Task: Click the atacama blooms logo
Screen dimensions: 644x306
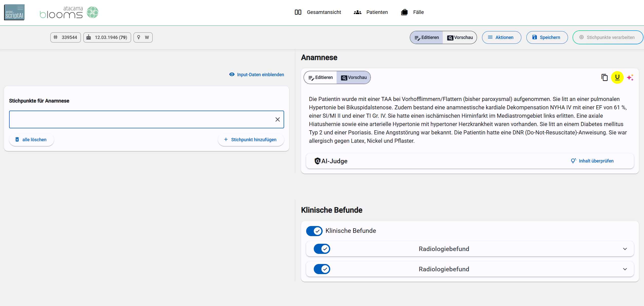Action: click(x=69, y=12)
